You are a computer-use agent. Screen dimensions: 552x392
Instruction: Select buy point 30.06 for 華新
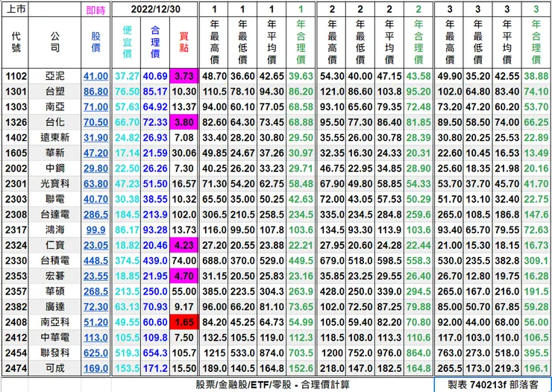[x=184, y=154]
